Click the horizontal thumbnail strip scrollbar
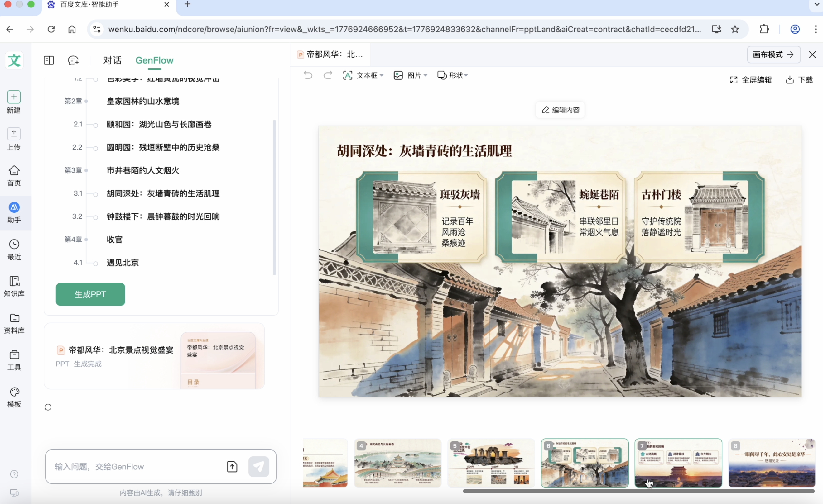Screen dimensions: 823x504 638,491
